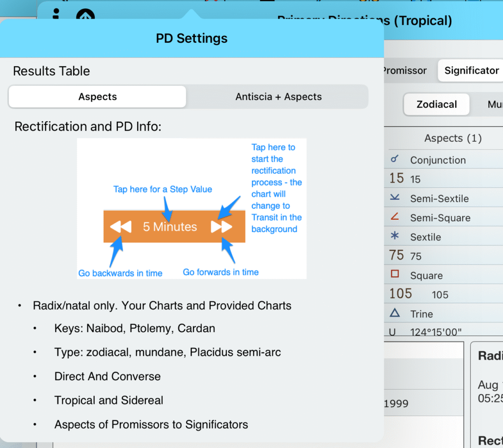Select the Conjunction aspect symbol

(394, 159)
